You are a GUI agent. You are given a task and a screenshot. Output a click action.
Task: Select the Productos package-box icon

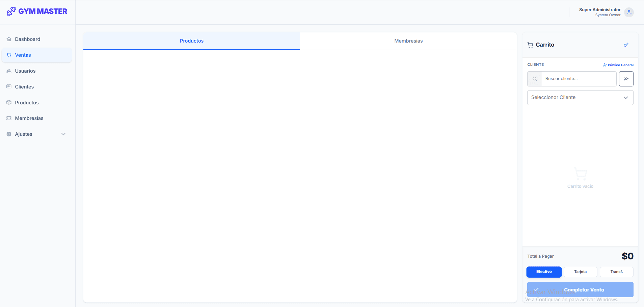coord(8,102)
